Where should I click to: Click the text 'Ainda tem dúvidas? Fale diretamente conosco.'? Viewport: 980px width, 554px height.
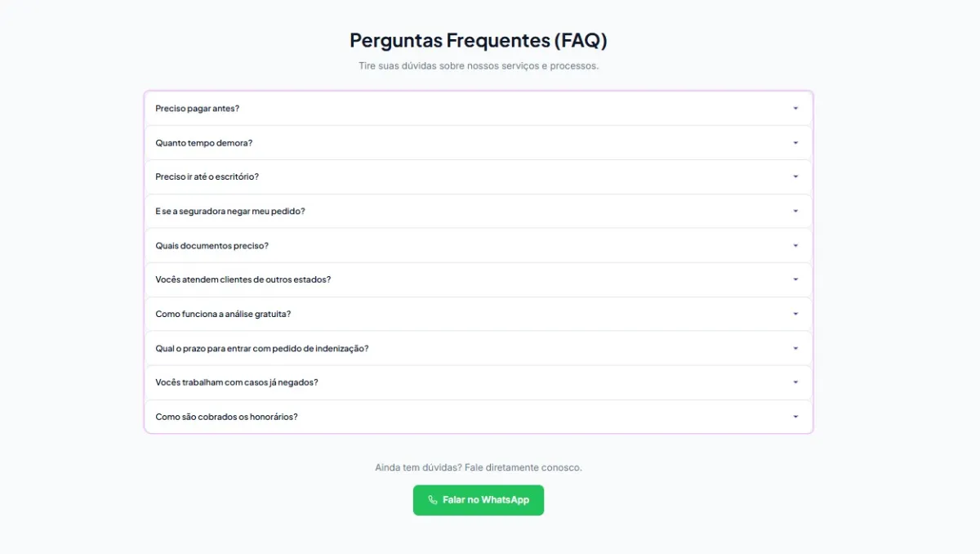pyautogui.click(x=478, y=467)
